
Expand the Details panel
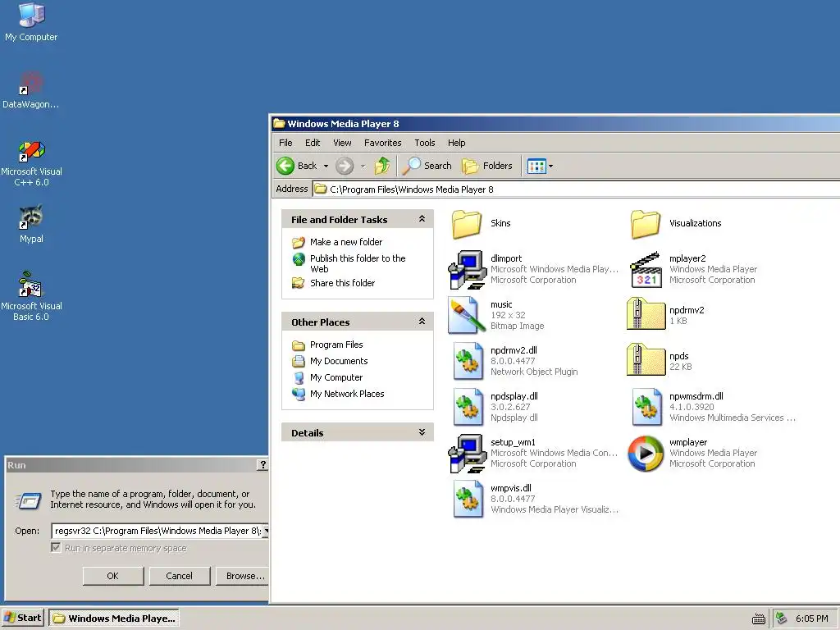(422, 432)
